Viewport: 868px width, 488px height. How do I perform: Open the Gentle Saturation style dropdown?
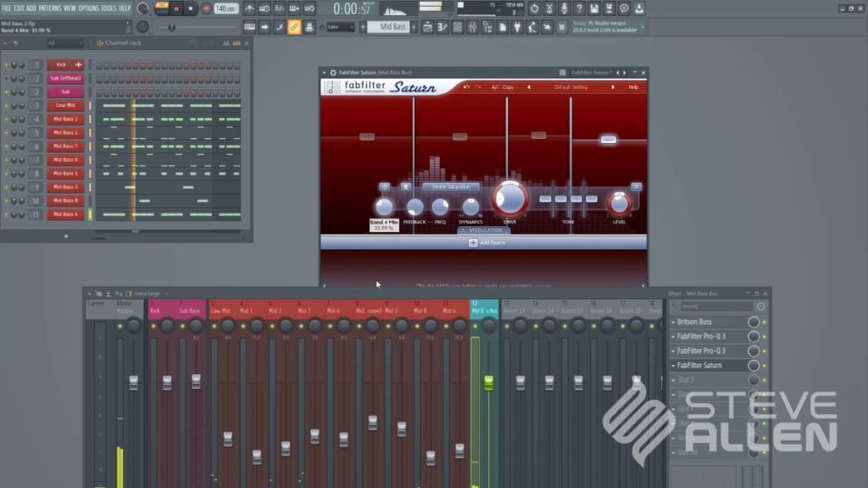click(451, 187)
